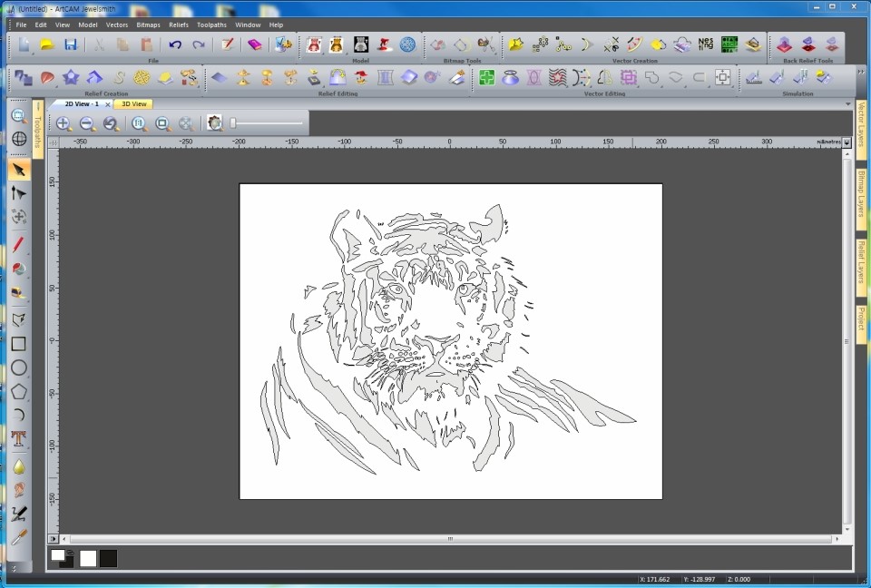The height and width of the screenshot is (588, 871).
Task: Click the previous zoom view icon
Action: coord(111,123)
